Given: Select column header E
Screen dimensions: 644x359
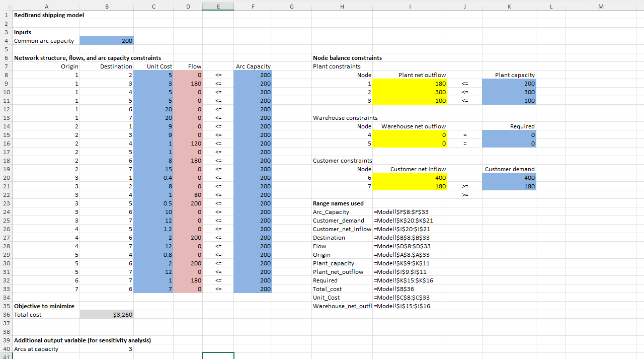Looking at the screenshot, I should [x=218, y=7].
